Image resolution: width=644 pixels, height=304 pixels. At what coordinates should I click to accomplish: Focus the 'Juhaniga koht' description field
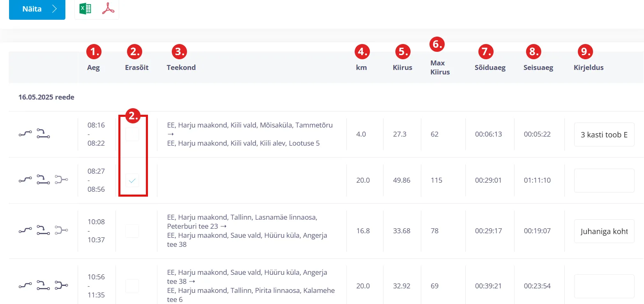pyautogui.click(x=604, y=231)
